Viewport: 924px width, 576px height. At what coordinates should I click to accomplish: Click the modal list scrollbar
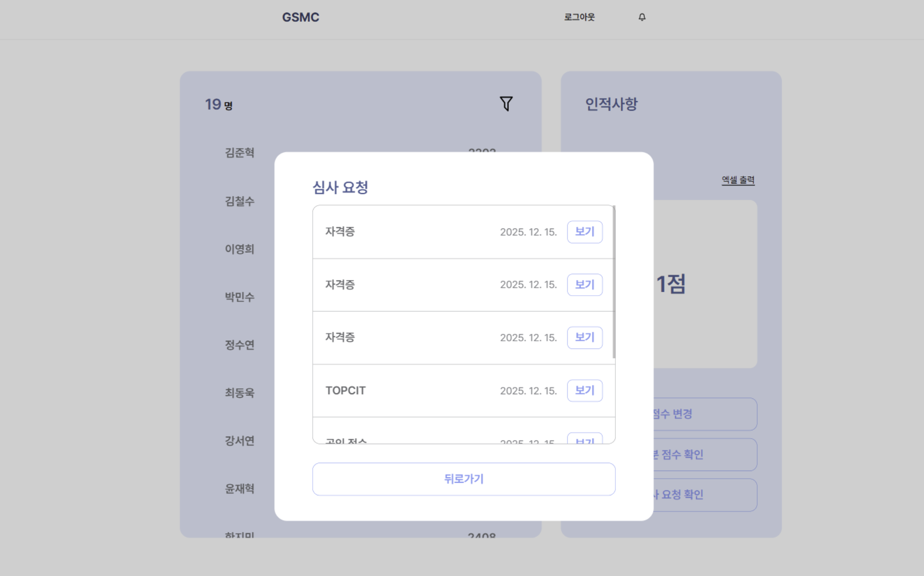pyautogui.click(x=614, y=281)
